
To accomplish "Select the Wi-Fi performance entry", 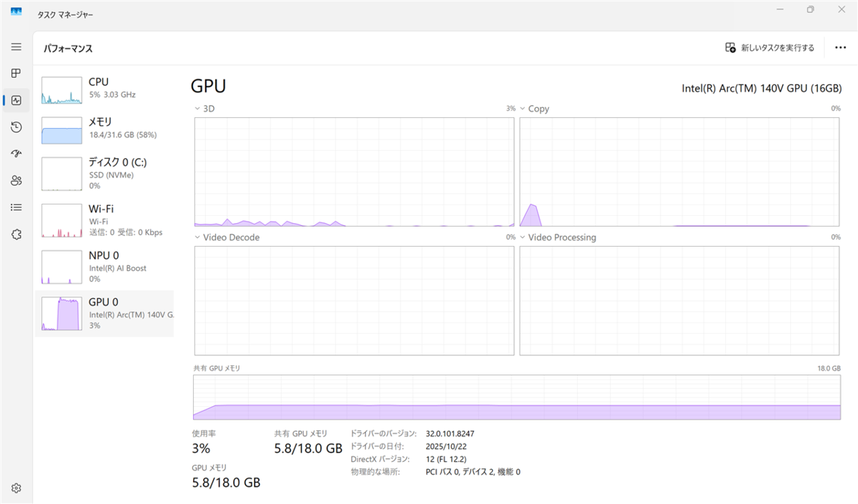I will pyautogui.click(x=105, y=219).
